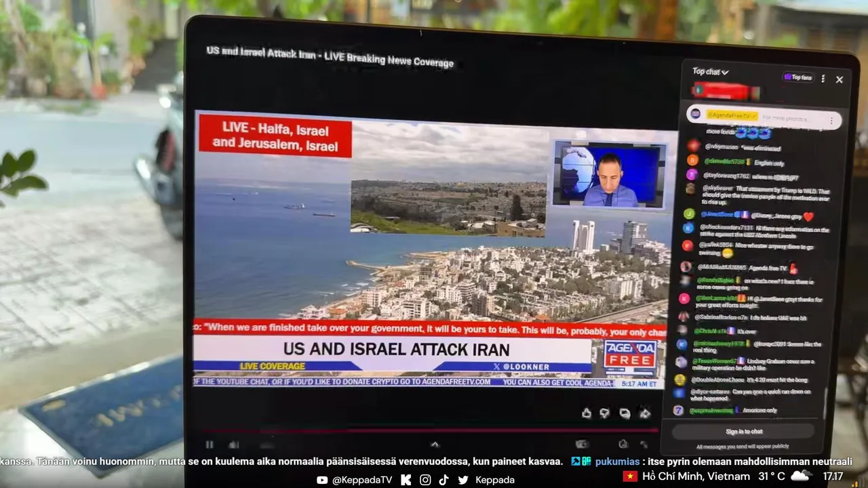Click the 31 °C temperature reading
Viewport: 868px width, 488px height.
pyautogui.click(x=772, y=476)
